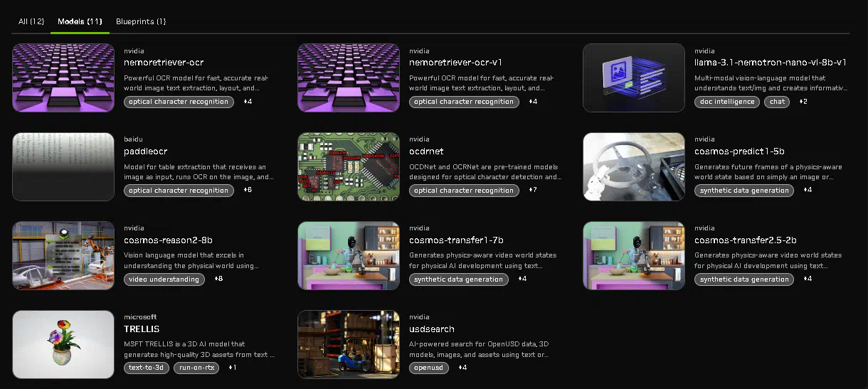Open the Blueprints (1) tab

141,21
